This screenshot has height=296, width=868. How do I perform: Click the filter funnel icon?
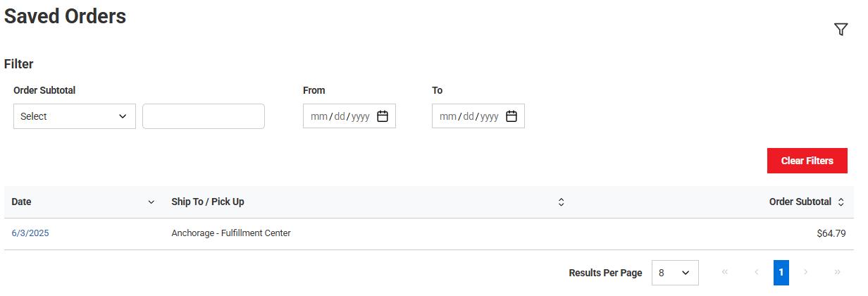(841, 29)
